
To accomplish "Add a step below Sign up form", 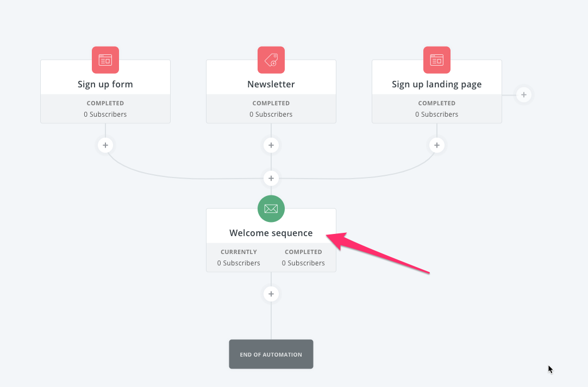I will coord(105,145).
